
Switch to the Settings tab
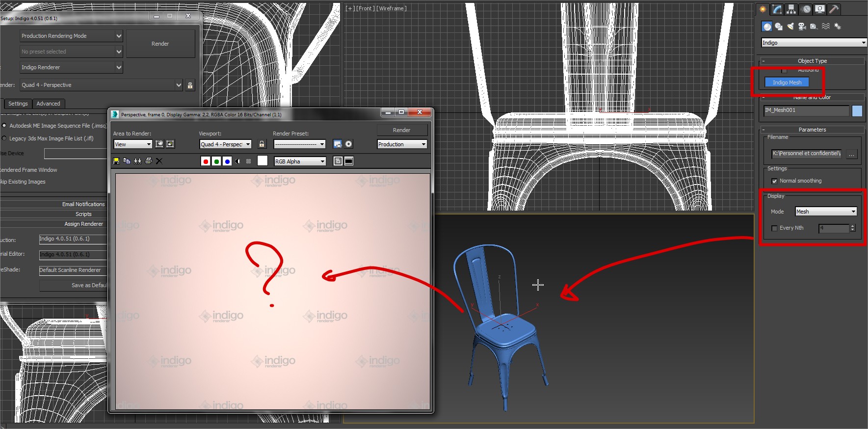tap(18, 104)
